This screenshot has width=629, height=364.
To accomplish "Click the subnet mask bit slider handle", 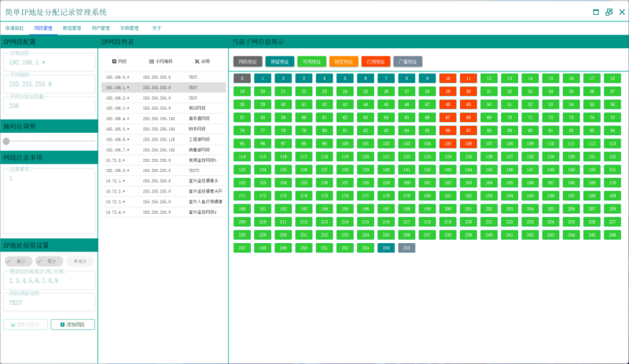I will tap(6, 142).
